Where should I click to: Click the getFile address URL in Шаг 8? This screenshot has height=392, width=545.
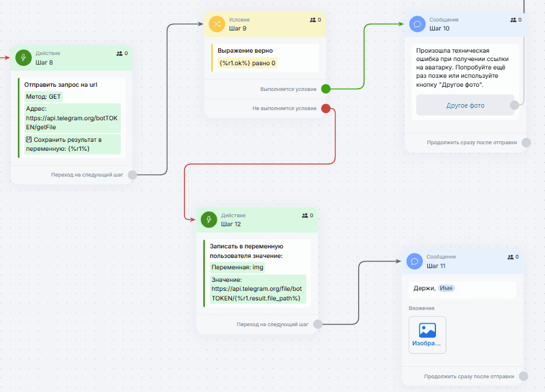click(72, 118)
